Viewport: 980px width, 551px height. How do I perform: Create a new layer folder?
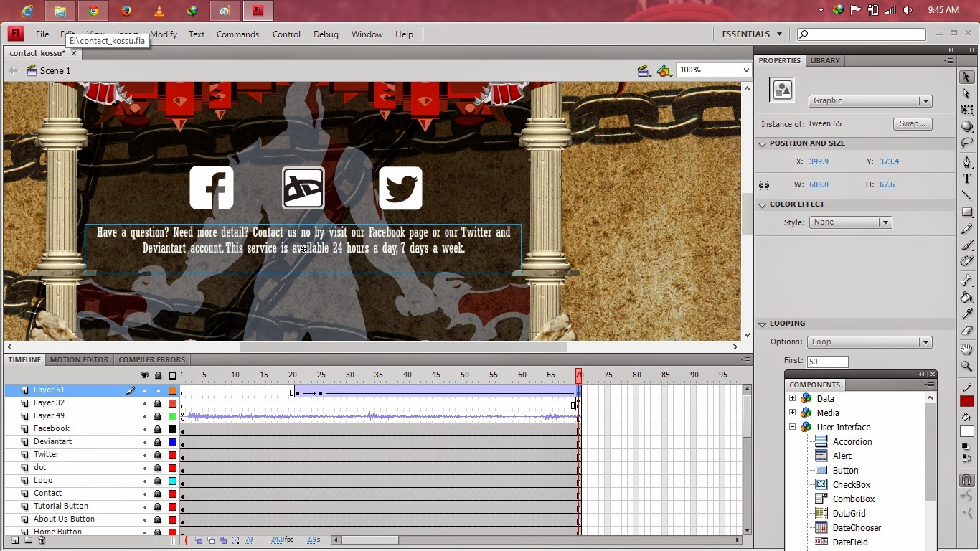tap(29, 540)
